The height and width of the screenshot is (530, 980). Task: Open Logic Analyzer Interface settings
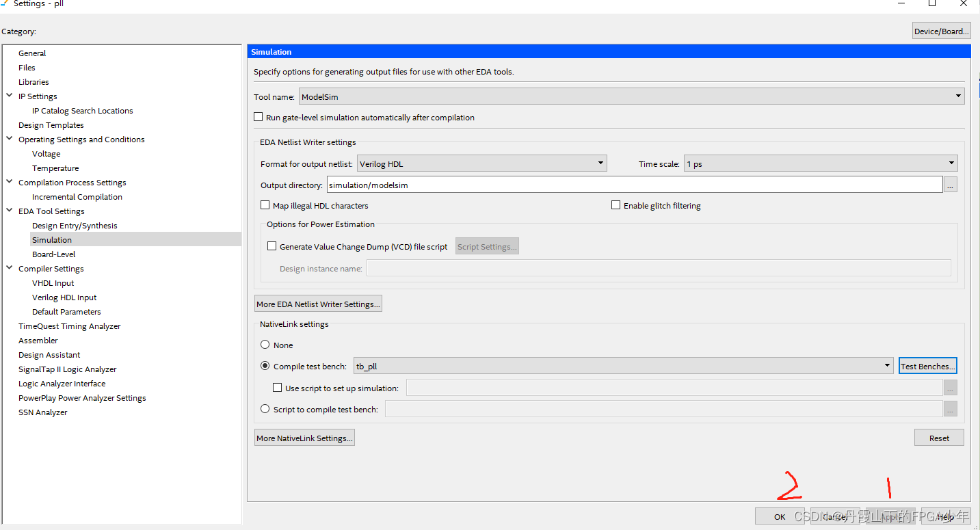click(x=62, y=384)
